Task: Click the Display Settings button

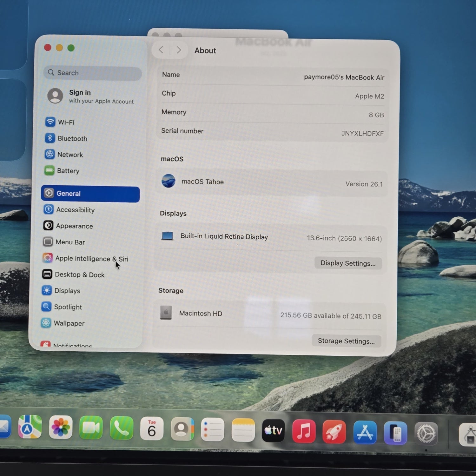Action: 348,263
